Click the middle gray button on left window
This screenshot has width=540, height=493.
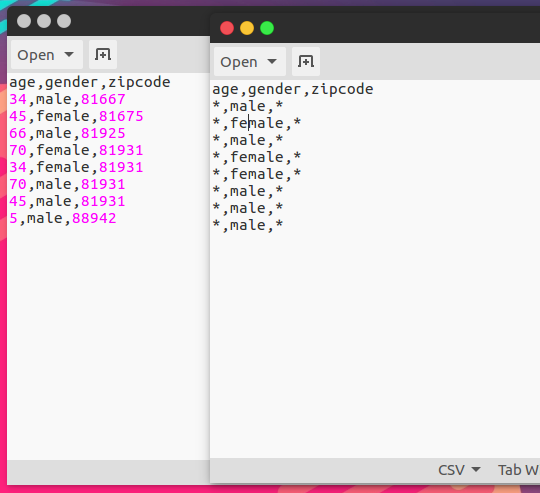tap(44, 21)
